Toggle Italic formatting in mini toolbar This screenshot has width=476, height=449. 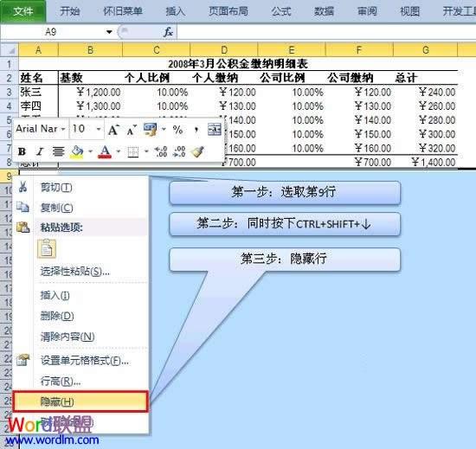coord(40,151)
